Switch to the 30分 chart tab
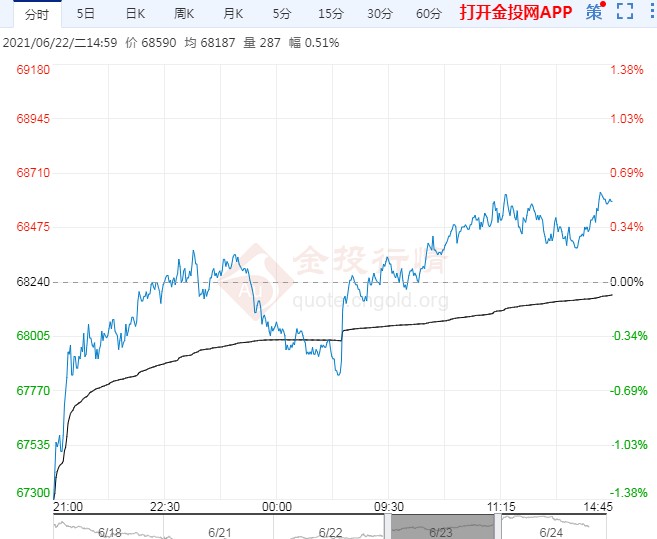The width and height of the screenshot is (657, 539). 380,13
